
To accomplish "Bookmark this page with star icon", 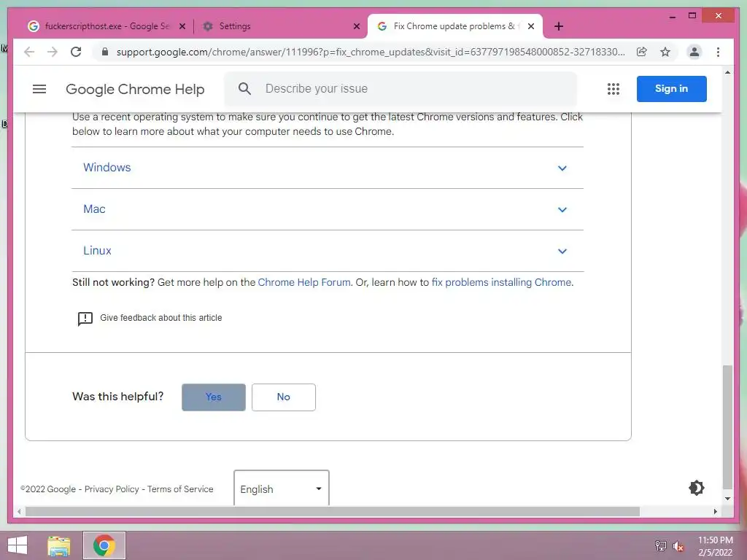I will [665, 52].
